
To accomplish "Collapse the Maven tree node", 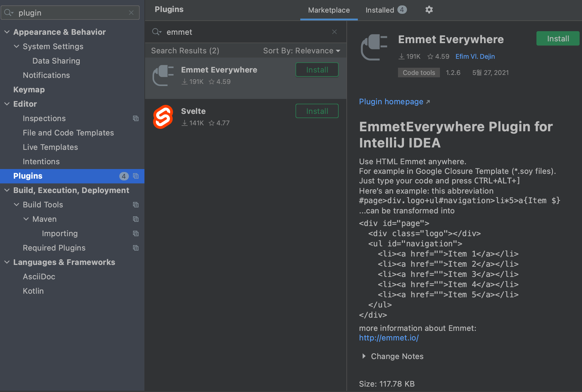I will (x=26, y=219).
